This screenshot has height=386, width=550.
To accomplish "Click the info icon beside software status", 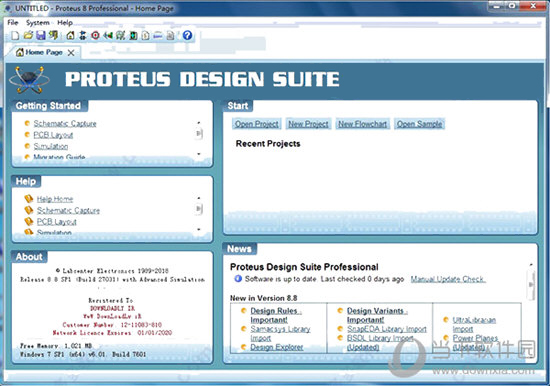I will pos(238,279).
